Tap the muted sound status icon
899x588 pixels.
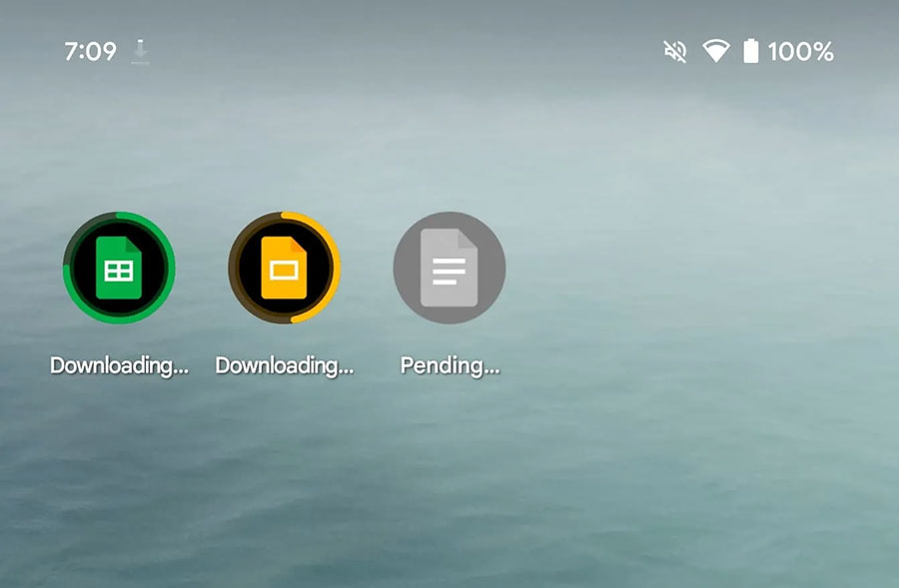[x=675, y=52]
